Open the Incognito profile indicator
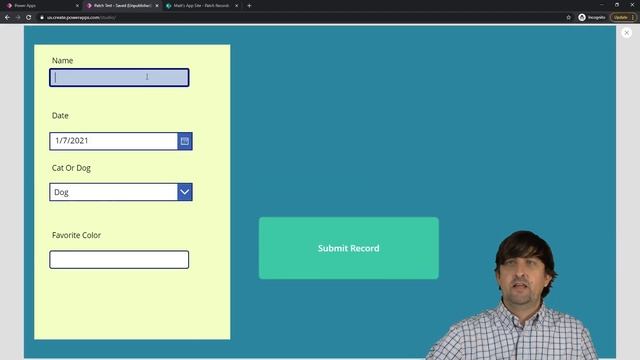 592,18
